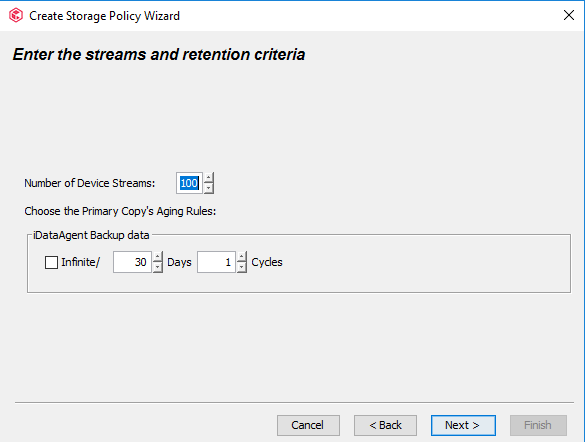
Task: Go back to the previous wizard step
Action: click(x=385, y=425)
